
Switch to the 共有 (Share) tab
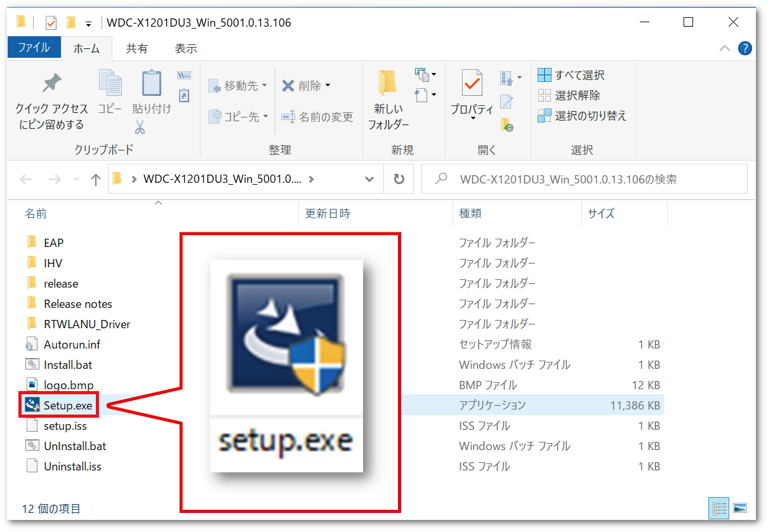pyautogui.click(x=136, y=48)
